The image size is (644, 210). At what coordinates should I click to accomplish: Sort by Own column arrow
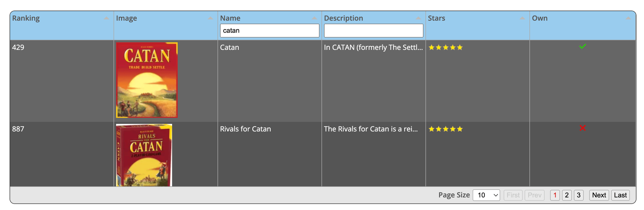tap(628, 18)
